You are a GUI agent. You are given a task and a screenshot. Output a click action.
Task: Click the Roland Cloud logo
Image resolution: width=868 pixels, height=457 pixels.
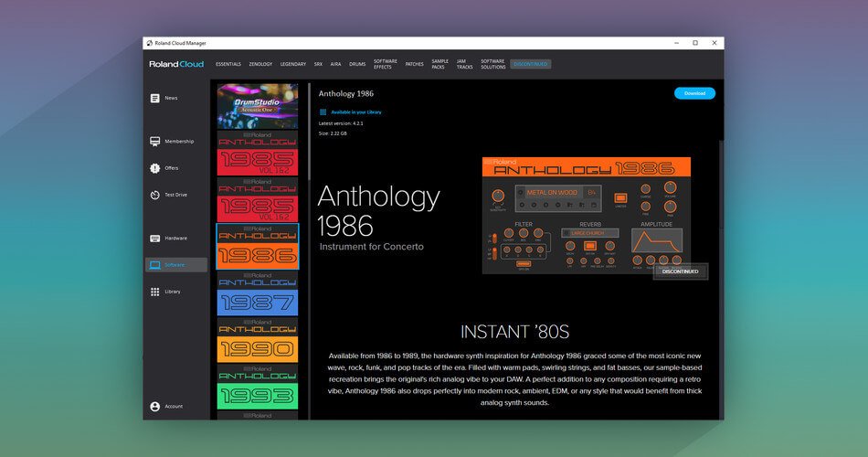[x=176, y=64]
